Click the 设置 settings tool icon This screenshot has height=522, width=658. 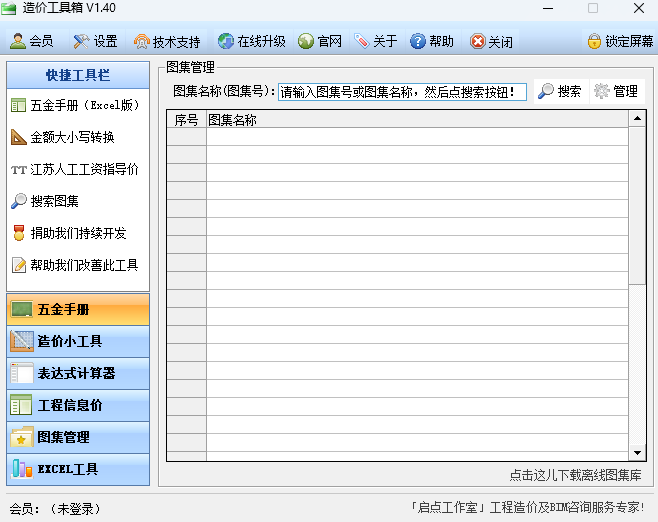click(x=81, y=41)
